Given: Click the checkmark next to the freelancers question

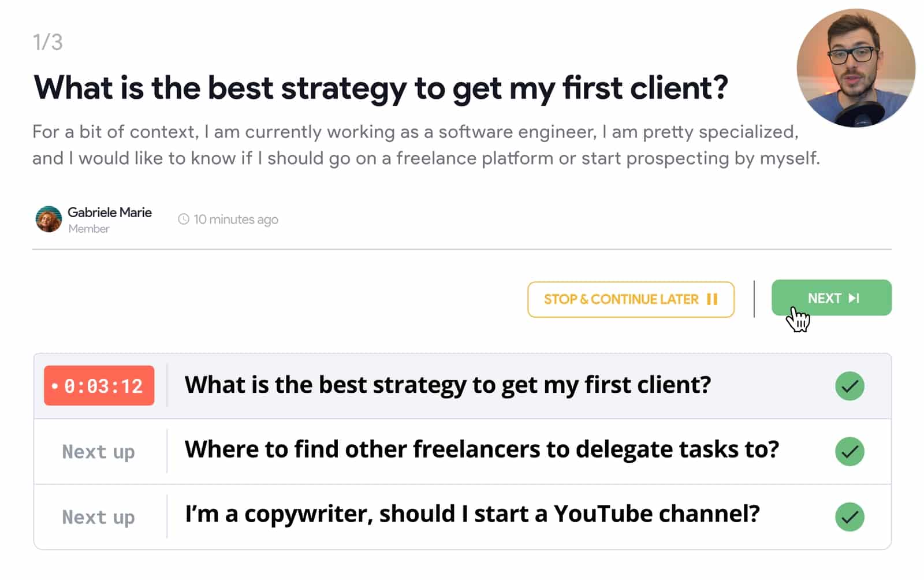Looking at the screenshot, I should click(849, 451).
